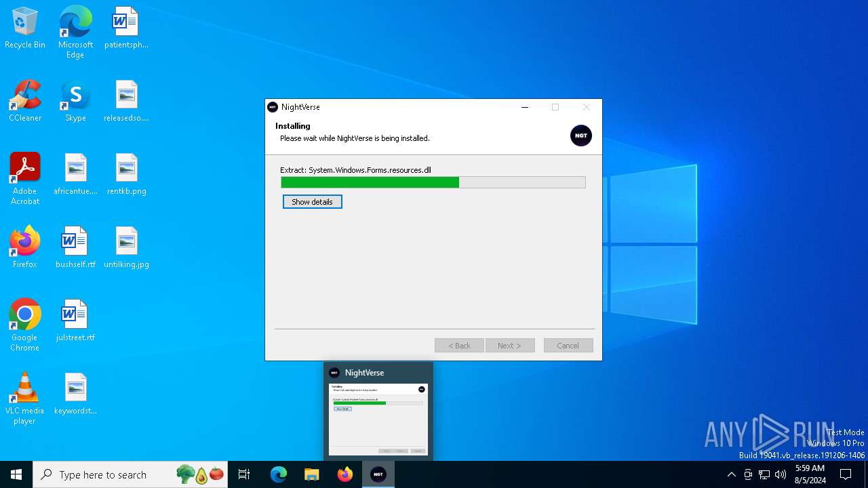868x488 pixels.
Task: Launch Microsoft Edge from the desktop shortcut
Action: point(75,32)
